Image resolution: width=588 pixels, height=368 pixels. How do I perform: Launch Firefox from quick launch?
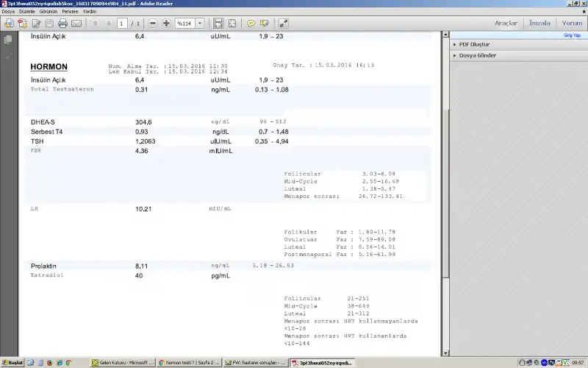(x=50, y=363)
